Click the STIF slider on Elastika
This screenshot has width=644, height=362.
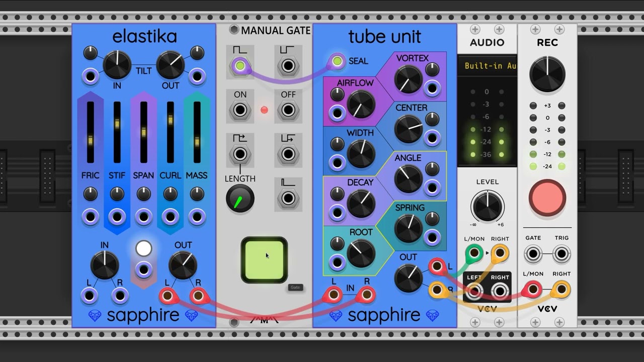pos(117,132)
